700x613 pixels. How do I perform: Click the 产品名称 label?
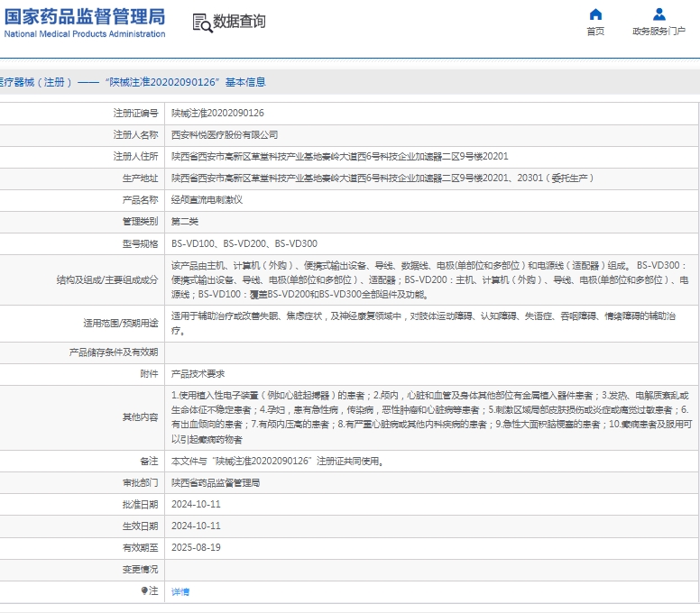pyautogui.click(x=140, y=199)
